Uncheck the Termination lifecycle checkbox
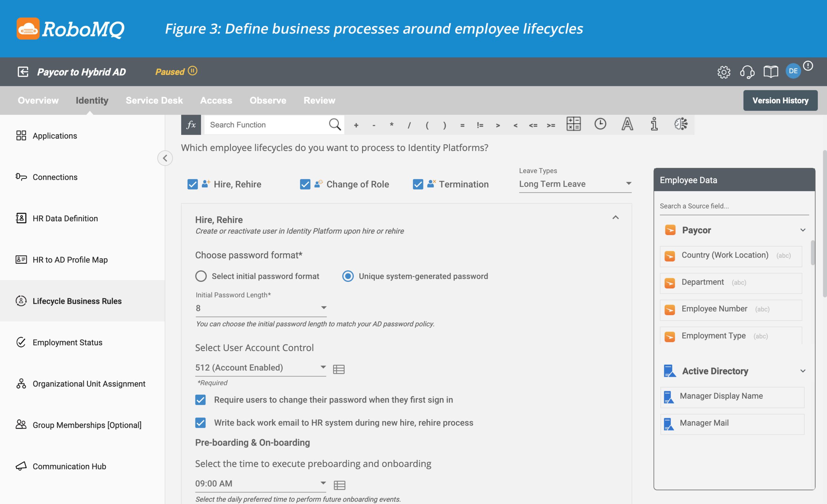The width and height of the screenshot is (827, 504). click(417, 184)
